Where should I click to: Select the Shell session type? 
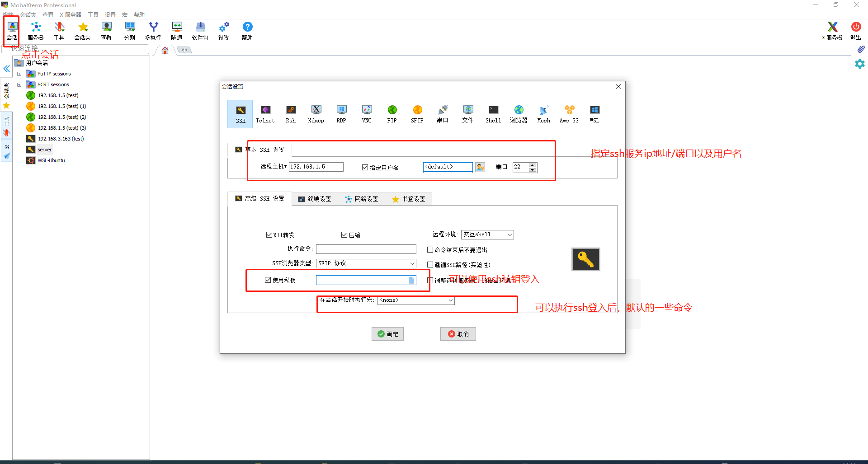[493, 114]
